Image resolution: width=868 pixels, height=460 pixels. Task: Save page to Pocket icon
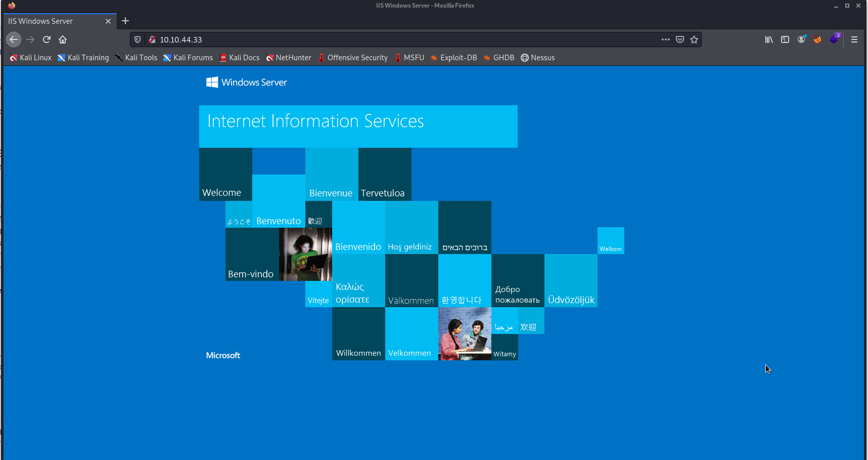coord(680,39)
